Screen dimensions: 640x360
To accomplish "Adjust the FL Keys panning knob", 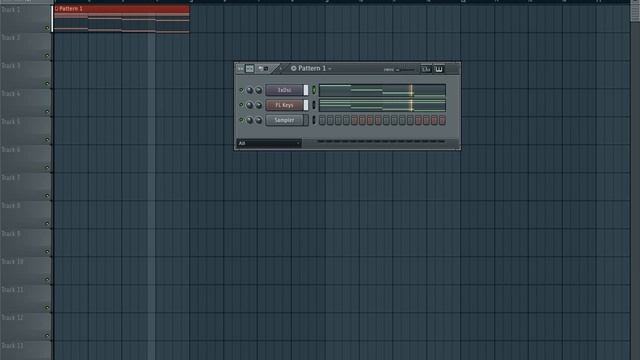I will (x=249, y=105).
